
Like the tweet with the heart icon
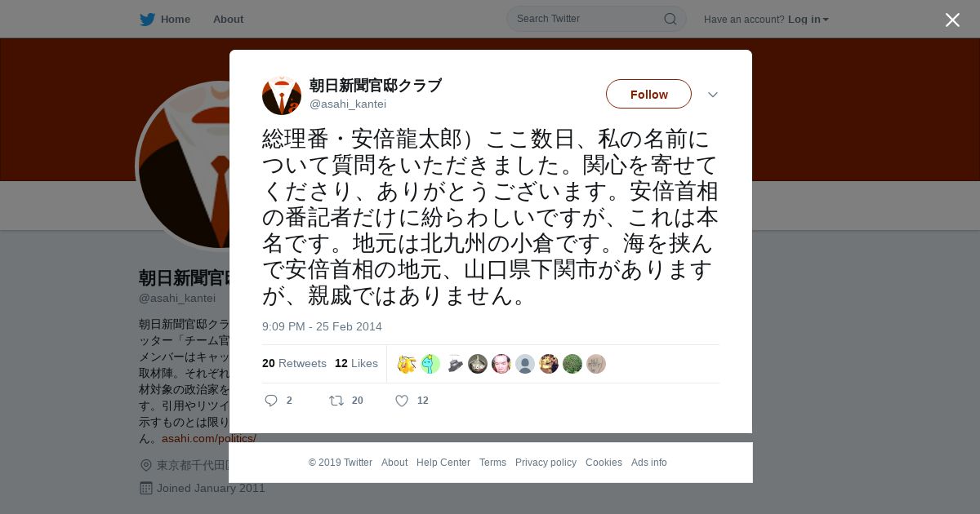[402, 401]
